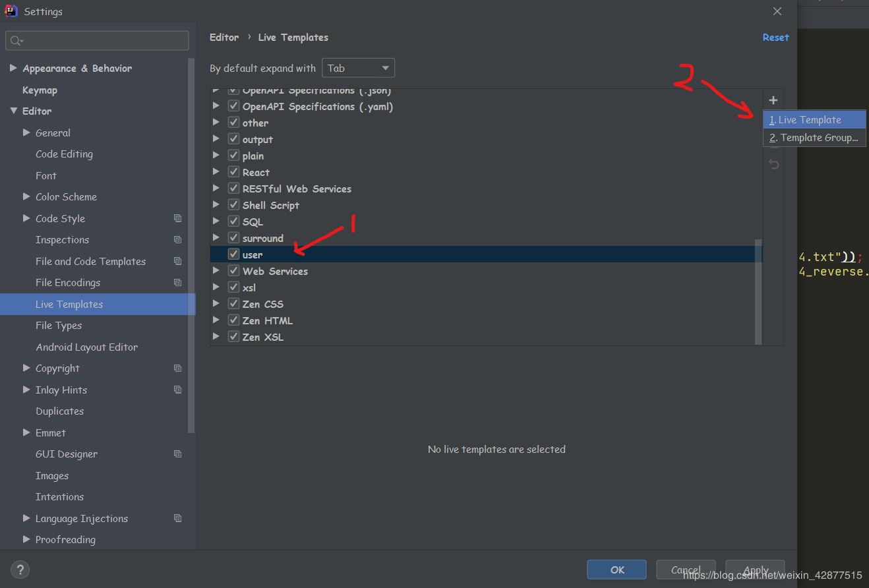Choose '2. Template Group...' from the popup

[814, 138]
